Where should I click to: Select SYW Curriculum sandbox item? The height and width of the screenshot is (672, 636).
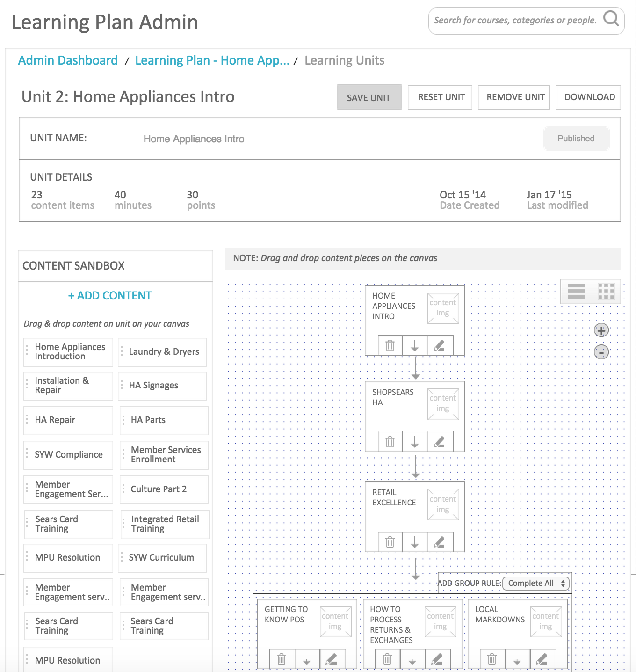(x=162, y=558)
